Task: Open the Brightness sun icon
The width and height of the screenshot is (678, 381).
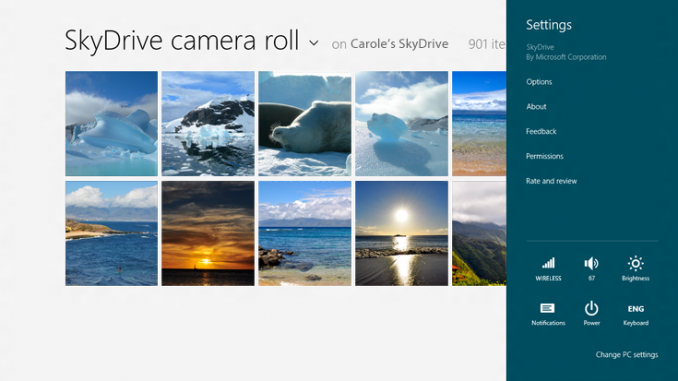Action: [x=636, y=269]
